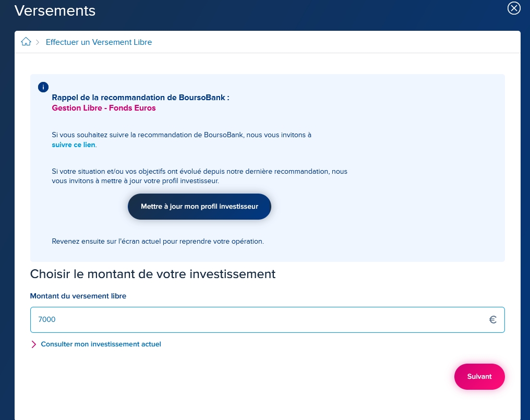Viewport: 530px width, 420px height.
Task: Click the 7000 value in the amount field
Action: coord(47,320)
